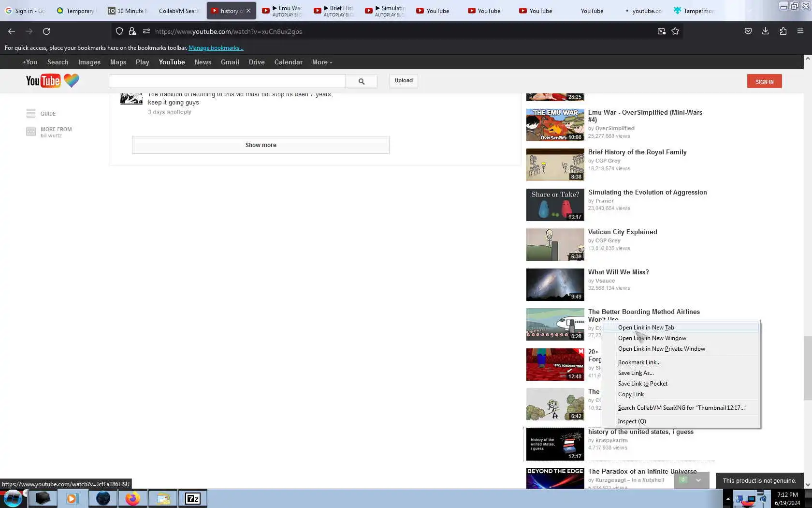Image resolution: width=812 pixels, height=508 pixels.
Task: Expand the More menu in Google bar
Action: 322,62
